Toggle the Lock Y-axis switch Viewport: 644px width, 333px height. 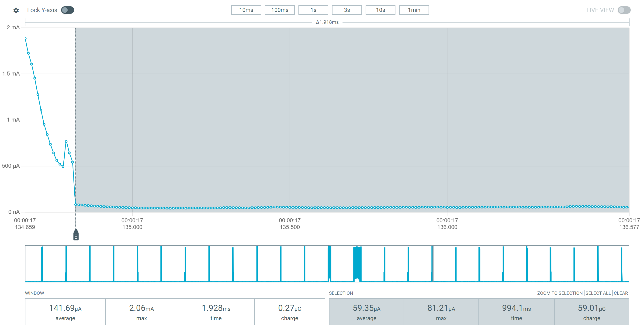(67, 10)
